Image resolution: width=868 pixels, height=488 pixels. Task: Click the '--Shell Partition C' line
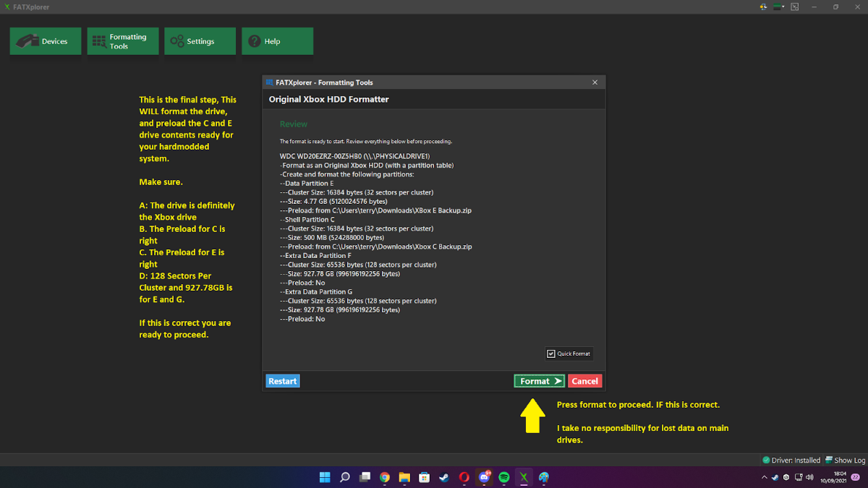click(307, 220)
